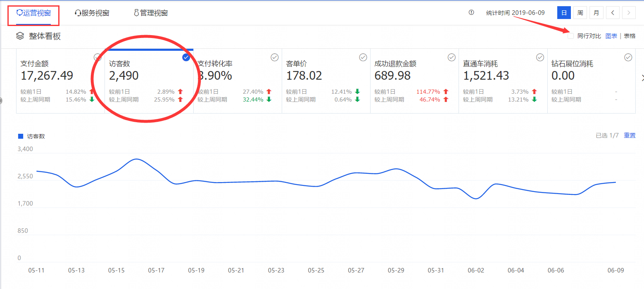Toggle the 支付金额 metric checkmark
This screenshot has height=289, width=644.
[97, 57]
